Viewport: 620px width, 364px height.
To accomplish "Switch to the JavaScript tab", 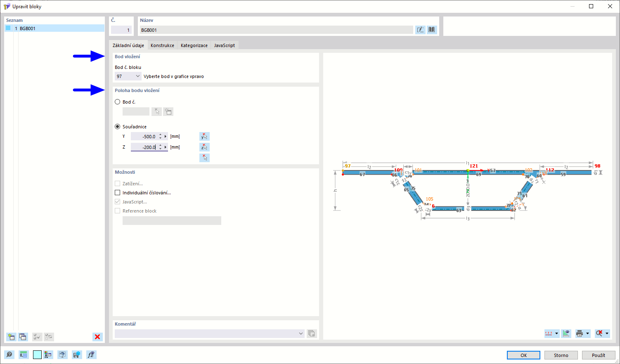I will click(x=225, y=45).
